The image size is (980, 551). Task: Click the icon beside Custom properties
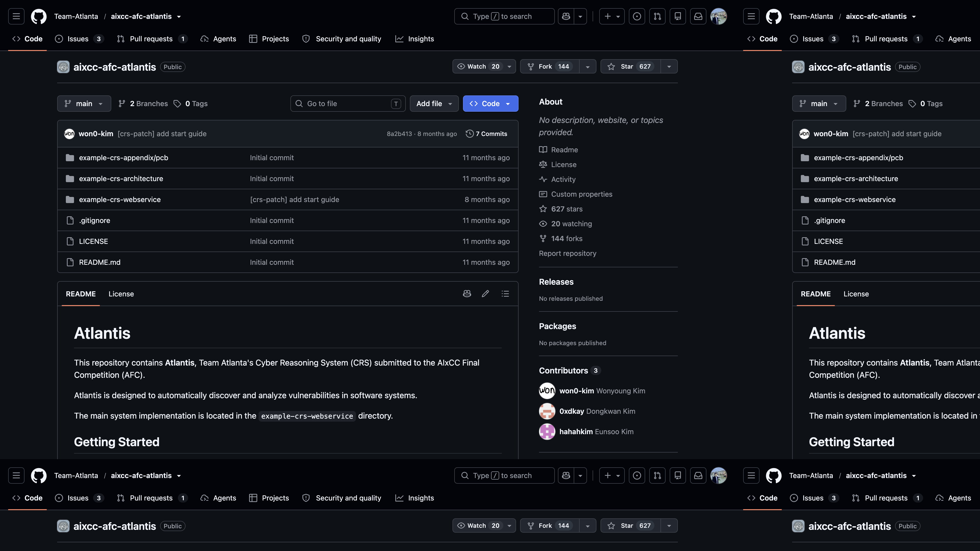(x=543, y=194)
